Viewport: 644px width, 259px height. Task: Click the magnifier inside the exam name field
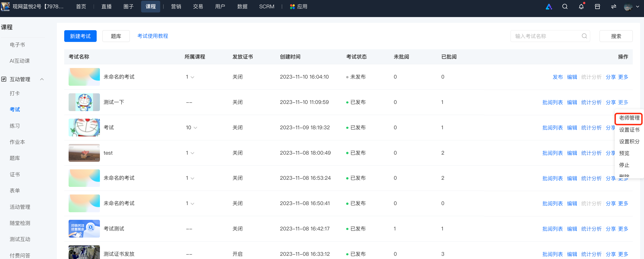click(x=584, y=36)
